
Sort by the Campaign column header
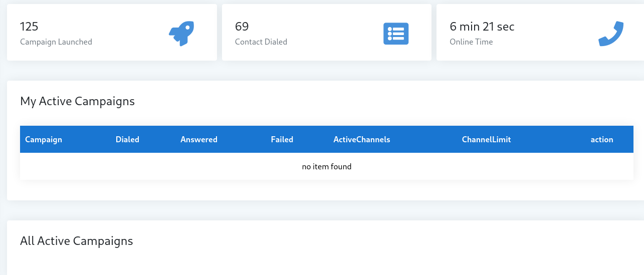coord(44,139)
